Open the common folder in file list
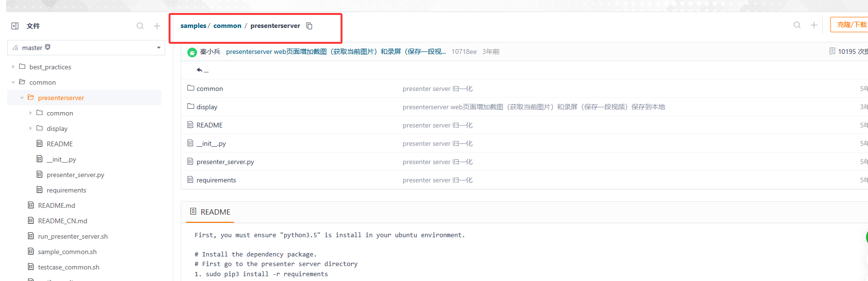This screenshot has width=868, height=281. point(210,89)
